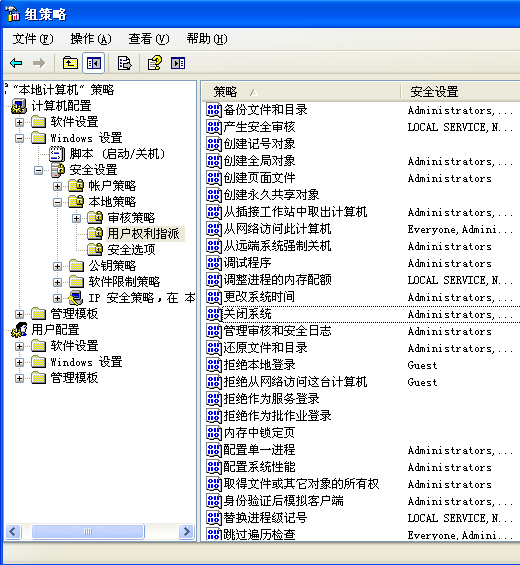This screenshot has width=520, height=565.
Task: Click the 安全设置 security icon in tree
Action: pyautogui.click(x=58, y=170)
